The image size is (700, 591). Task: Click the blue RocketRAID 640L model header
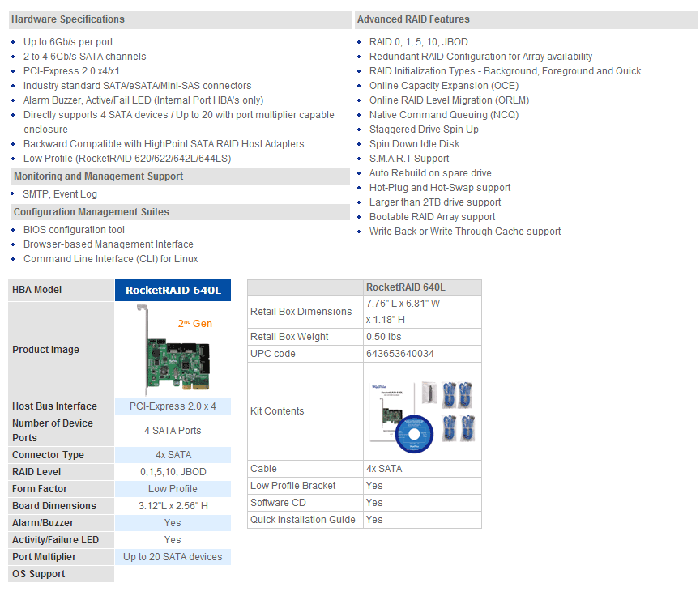pos(173,290)
